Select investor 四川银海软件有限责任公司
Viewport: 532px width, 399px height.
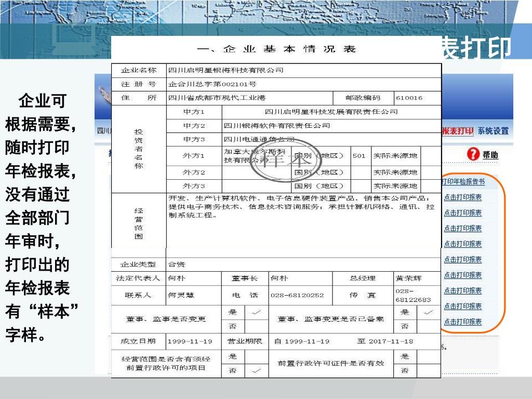[277, 126]
